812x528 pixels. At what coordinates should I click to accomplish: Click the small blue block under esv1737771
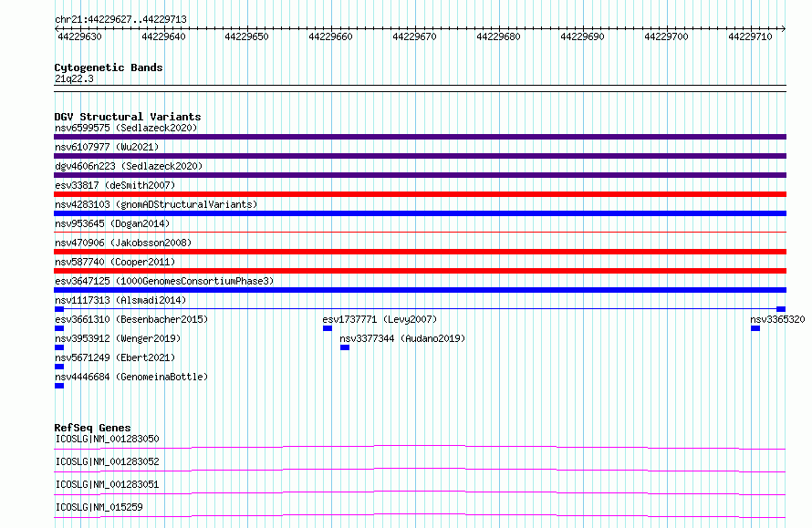(x=328, y=328)
